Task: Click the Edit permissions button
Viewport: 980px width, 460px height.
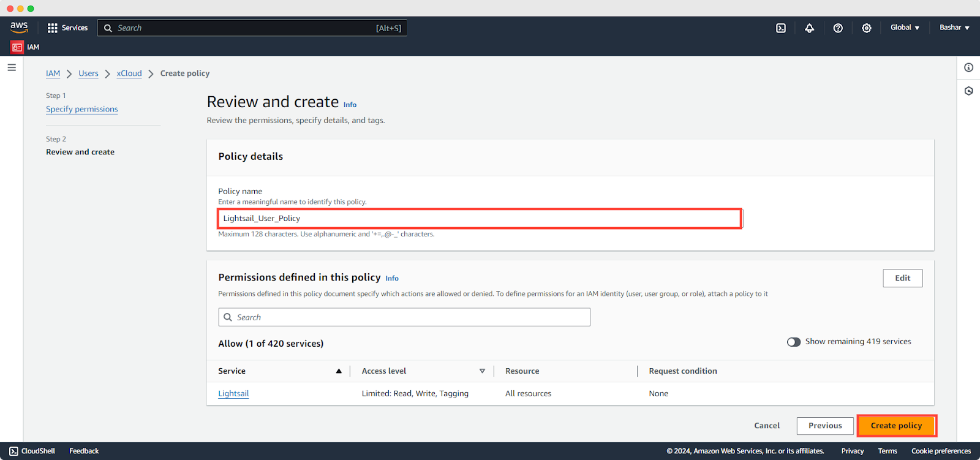Action: point(903,278)
